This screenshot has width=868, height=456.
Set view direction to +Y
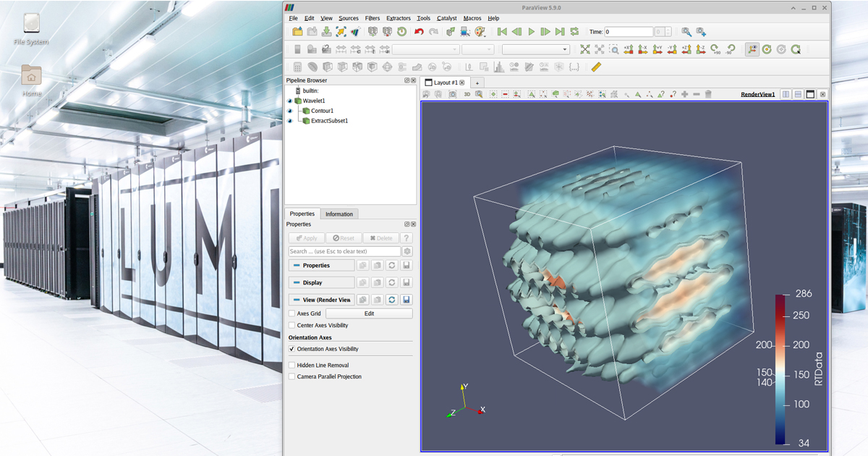tap(658, 49)
